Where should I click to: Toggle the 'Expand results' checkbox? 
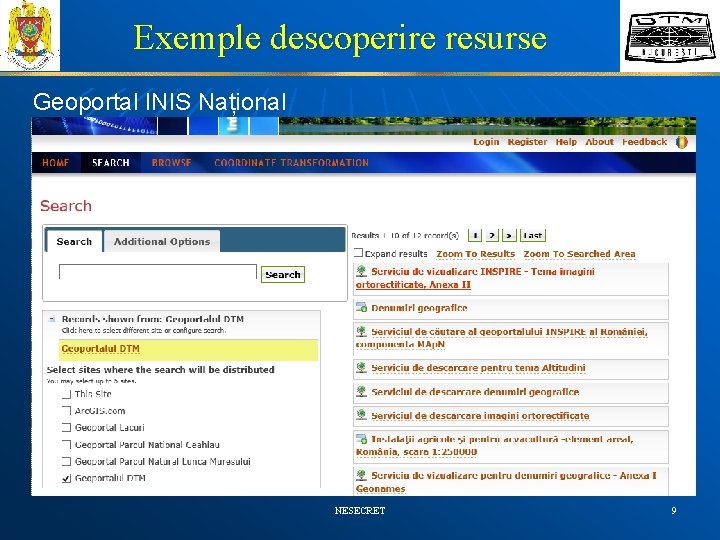(358, 253)
